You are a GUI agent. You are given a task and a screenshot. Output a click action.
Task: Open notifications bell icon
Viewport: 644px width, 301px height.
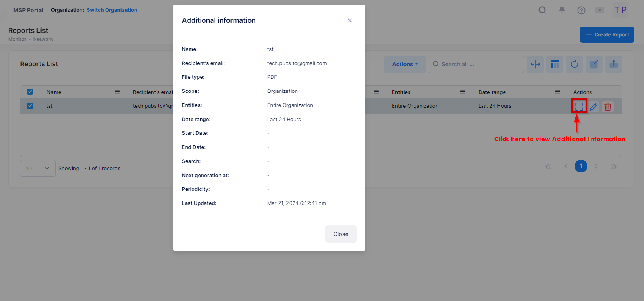point(562,10)
